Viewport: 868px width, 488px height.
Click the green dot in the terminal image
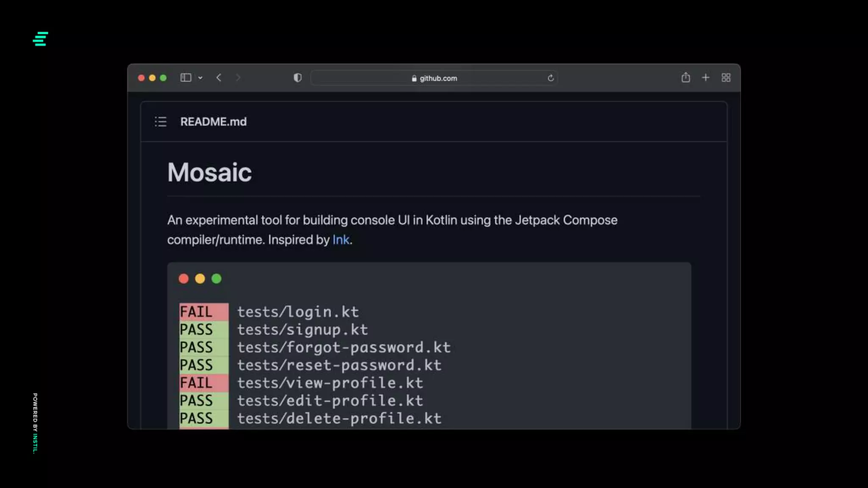coord(216,279)
